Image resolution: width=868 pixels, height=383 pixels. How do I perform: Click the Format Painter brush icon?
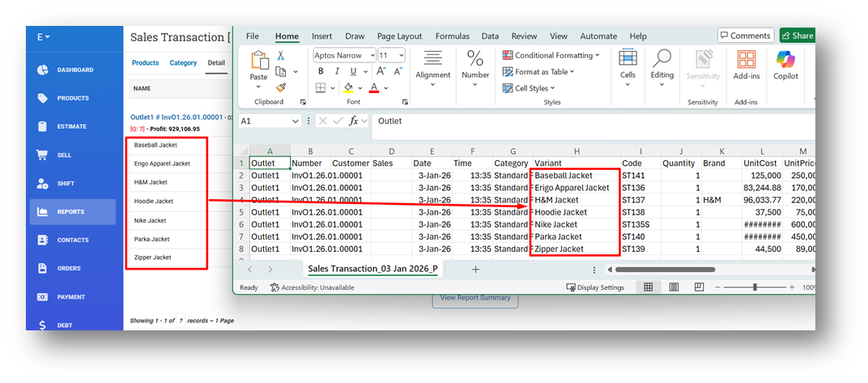point(281,87)
